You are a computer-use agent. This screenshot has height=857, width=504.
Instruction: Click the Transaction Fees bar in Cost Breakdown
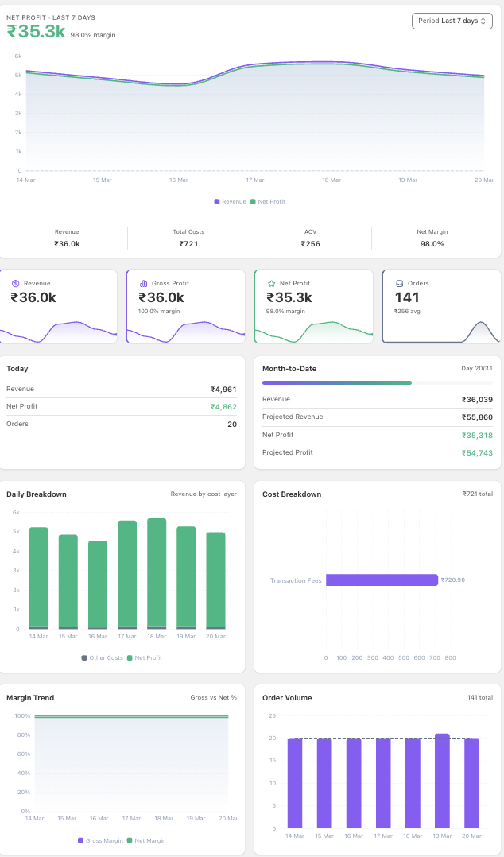click(x=382, y=580)
